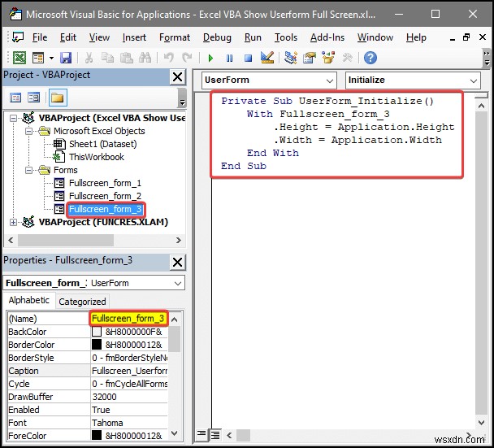Open Project Explorer toolbar icon
This screenshot has width=494, height=448.
[x=291, y=58]
